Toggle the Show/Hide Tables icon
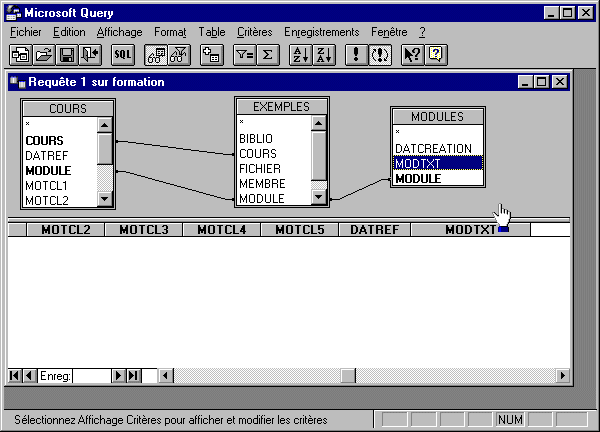 156,55
